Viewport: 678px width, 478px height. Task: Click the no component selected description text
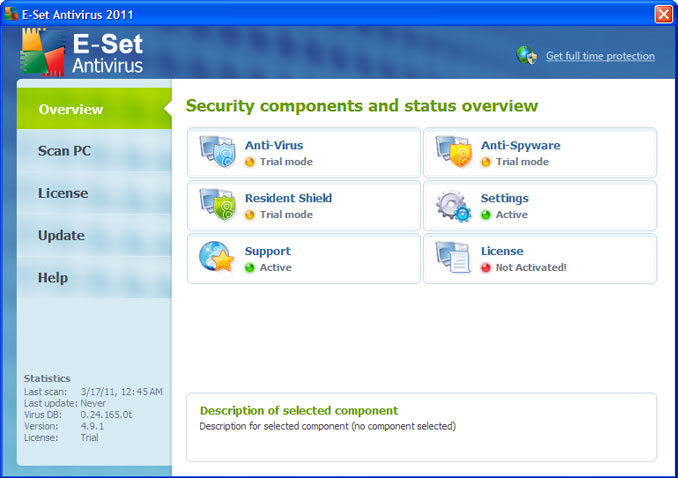328,427
